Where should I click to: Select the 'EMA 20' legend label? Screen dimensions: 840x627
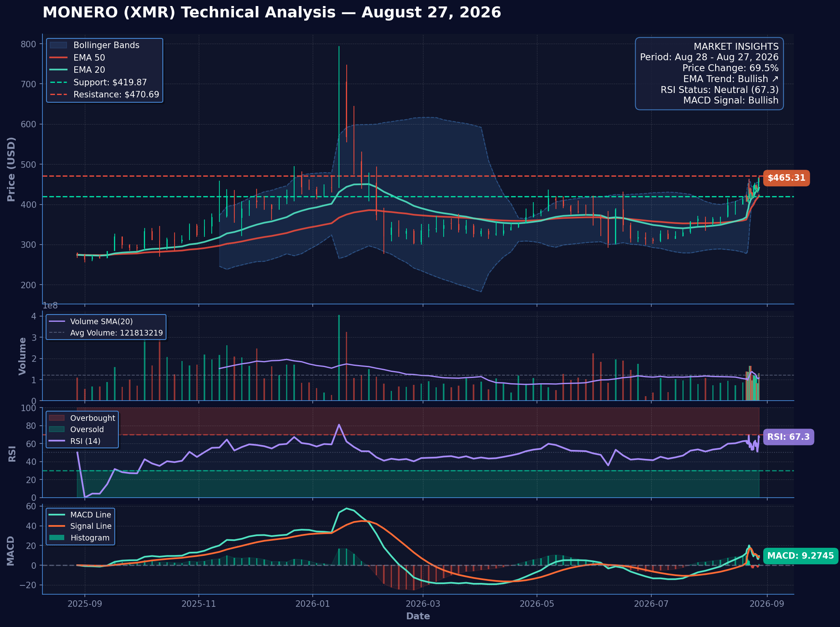89,70
